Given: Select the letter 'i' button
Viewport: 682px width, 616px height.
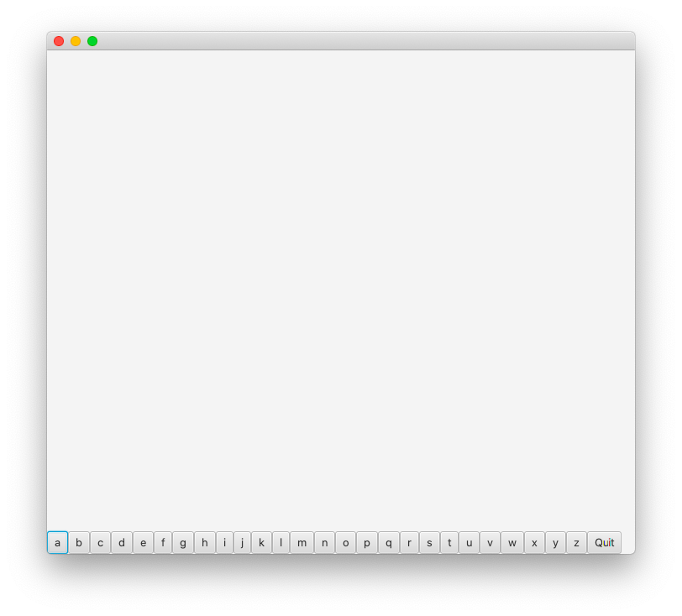Looking at the screenshot, I should 224,542.
